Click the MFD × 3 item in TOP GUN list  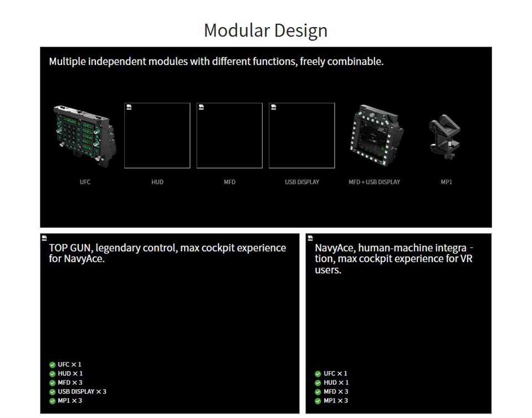70,383
